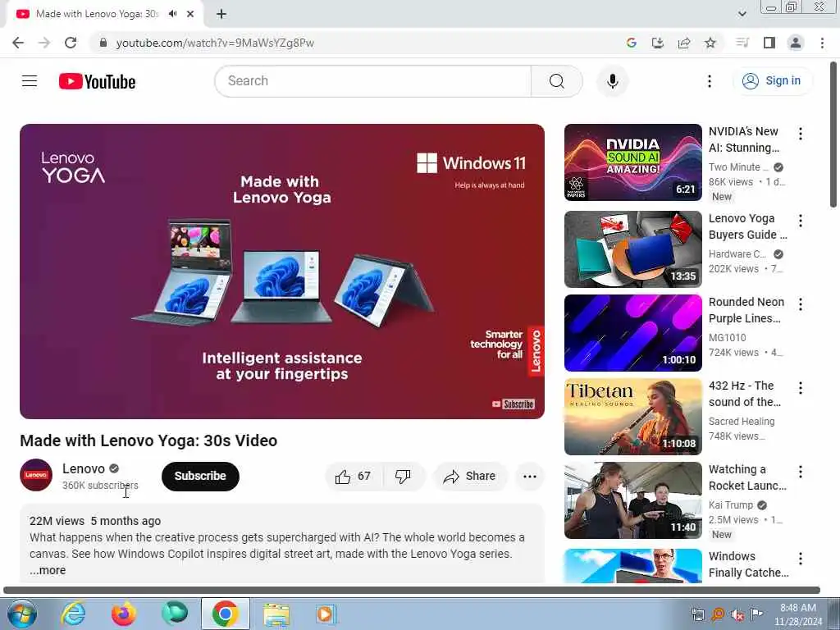The image size is (840, 630).
Task: Open options menu for Rounded Neon Purple Lines
Action: [801, 304]
